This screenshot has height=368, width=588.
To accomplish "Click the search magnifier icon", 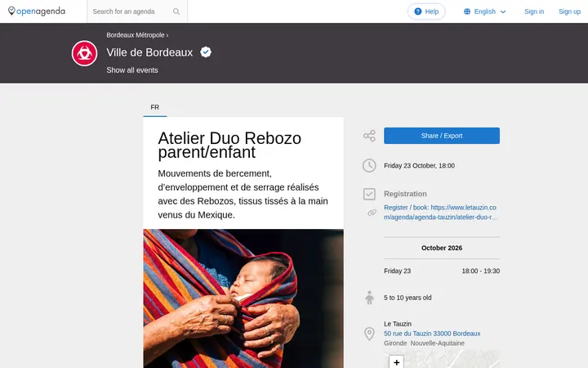I will pos(176,11).
